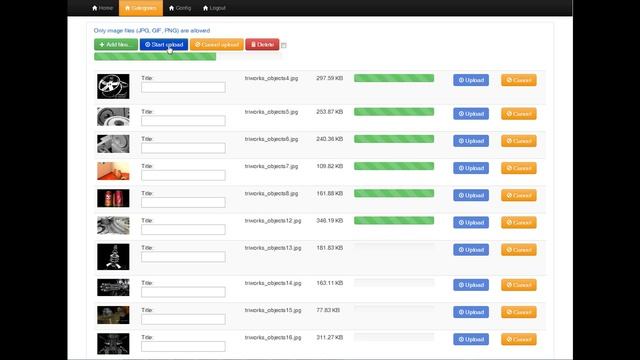Click the Add files button
Screen dimensions: 640x360
coord(116,44)
